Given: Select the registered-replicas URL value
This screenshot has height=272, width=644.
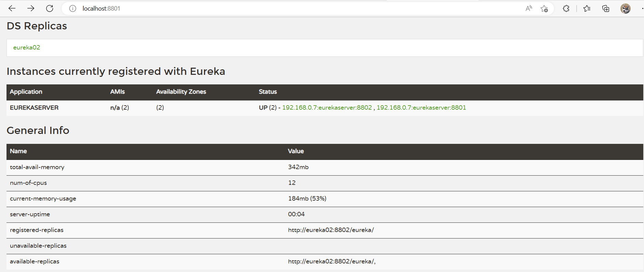Looking at the screenshot, I should click(x=331, y=230).
